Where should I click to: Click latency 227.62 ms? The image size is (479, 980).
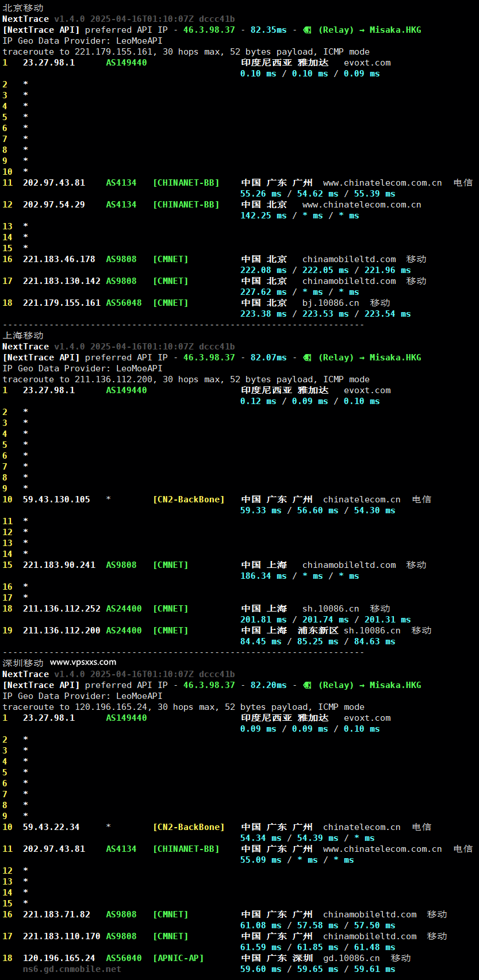[x=263, y=292]
